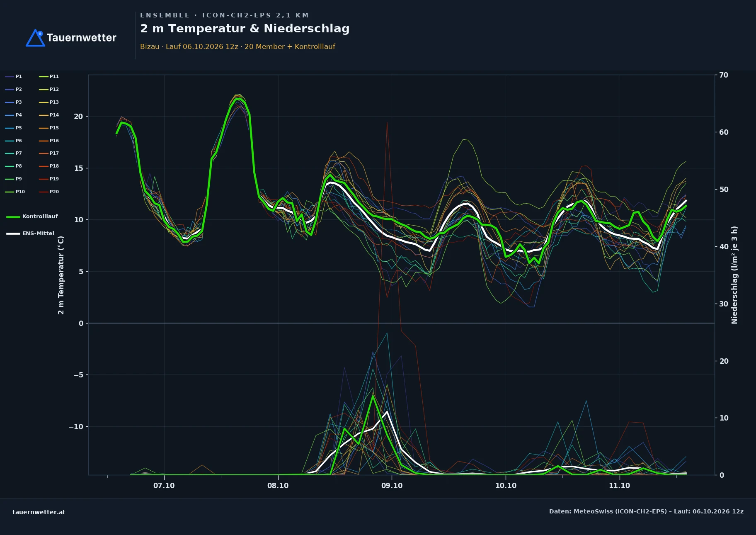
Task: Click the −5 temperature axis tick label
Action: tap(78, 375)
